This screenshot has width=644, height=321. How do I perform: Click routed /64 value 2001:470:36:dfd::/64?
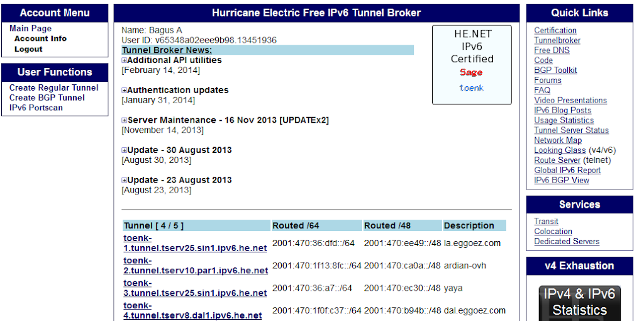(x=313, y=244)
